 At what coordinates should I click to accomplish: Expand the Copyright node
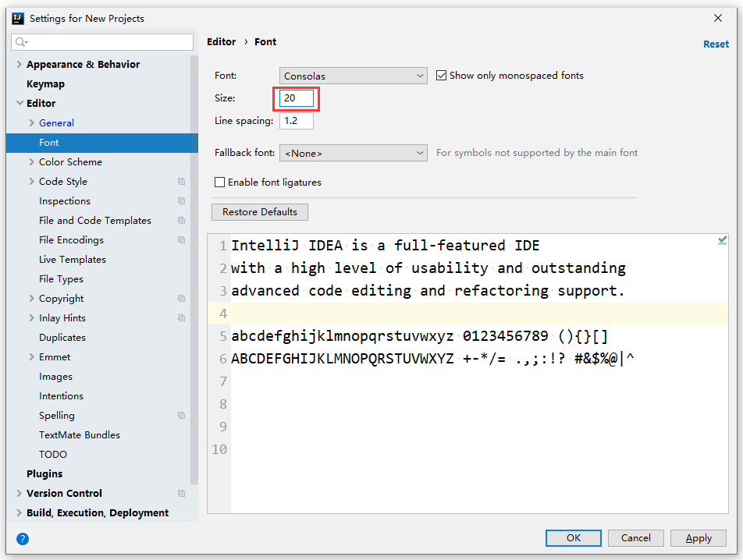click(x=32, y=298)
